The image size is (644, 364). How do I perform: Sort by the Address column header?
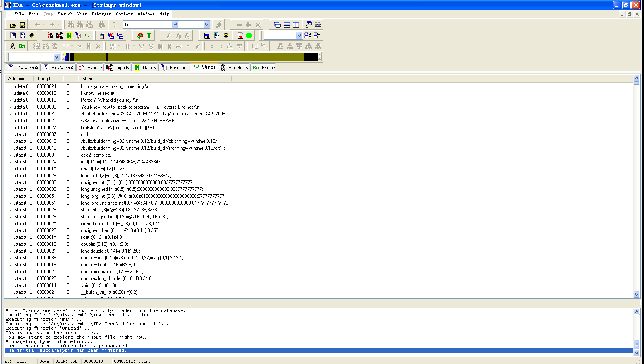click(19, 79)
